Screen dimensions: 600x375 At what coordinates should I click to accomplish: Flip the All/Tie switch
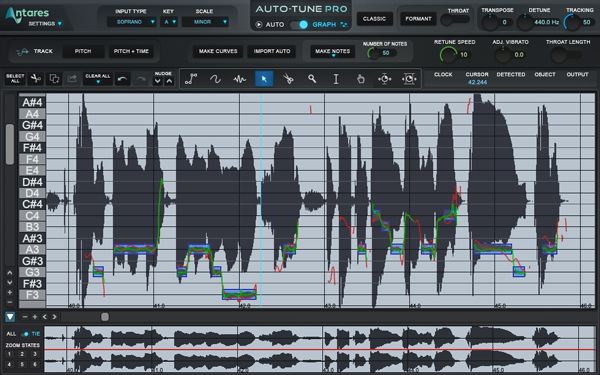(24, 334)
